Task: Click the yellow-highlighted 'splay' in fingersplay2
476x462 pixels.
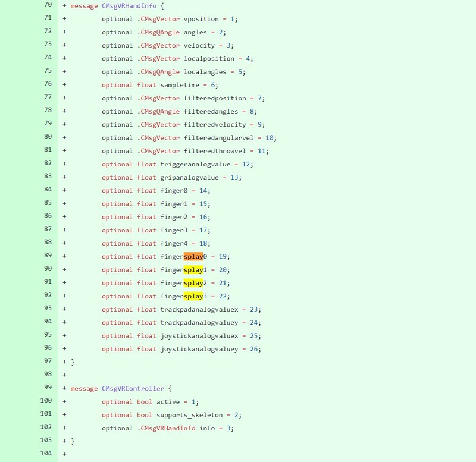Action: coord(193,283)
